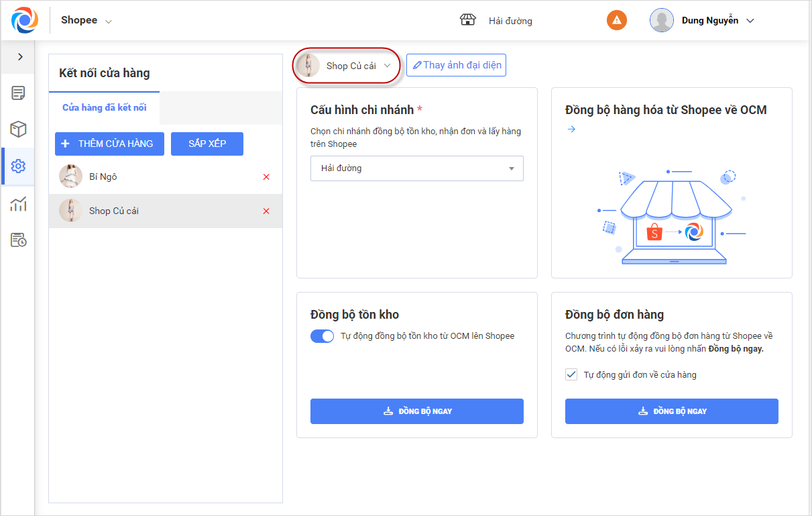Open the reports chart icon in sidebar

18,203
